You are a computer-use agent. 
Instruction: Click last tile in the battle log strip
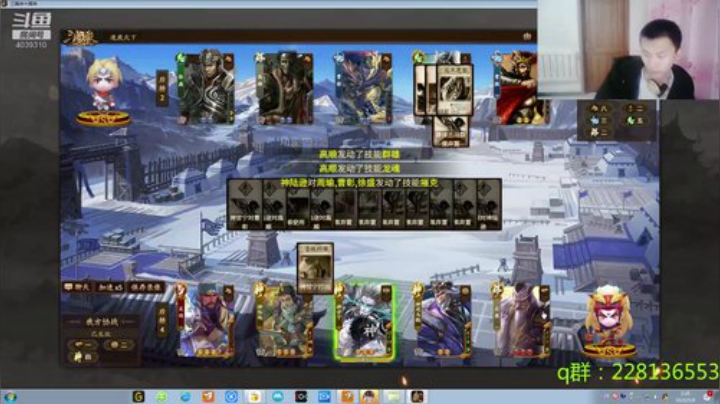(489, 205)
